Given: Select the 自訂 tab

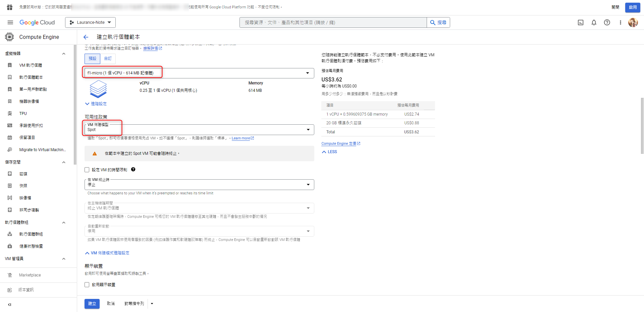Looking at the screenshot, I should tap(108, 59).
